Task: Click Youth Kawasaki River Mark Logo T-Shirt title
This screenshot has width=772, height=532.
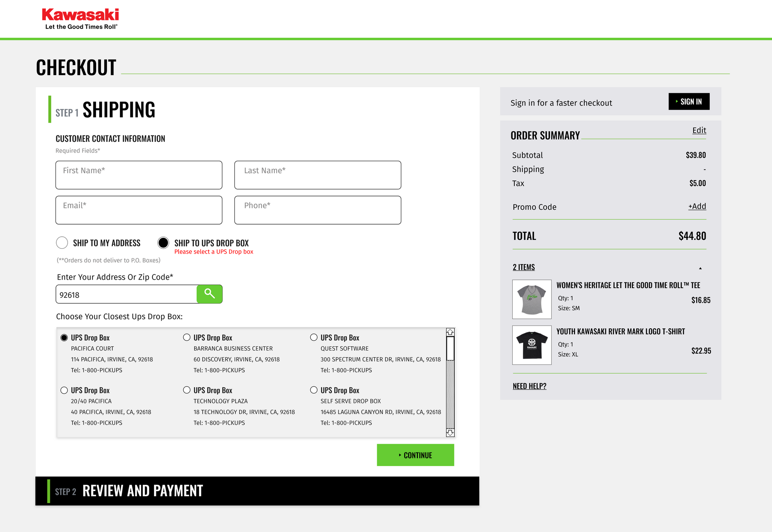Action: pos(620,331)
